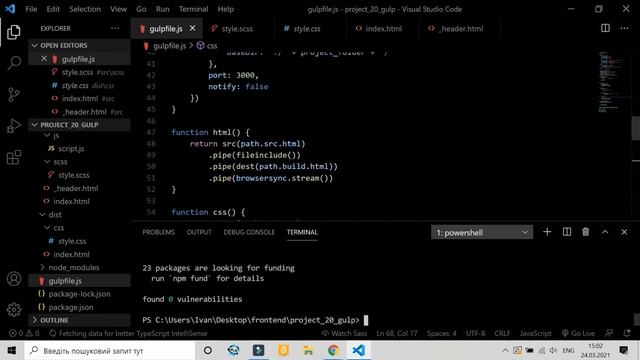The image size is (640, 360).
Task: Change language mode via JavaScript entry
Action: click(536, 333)
